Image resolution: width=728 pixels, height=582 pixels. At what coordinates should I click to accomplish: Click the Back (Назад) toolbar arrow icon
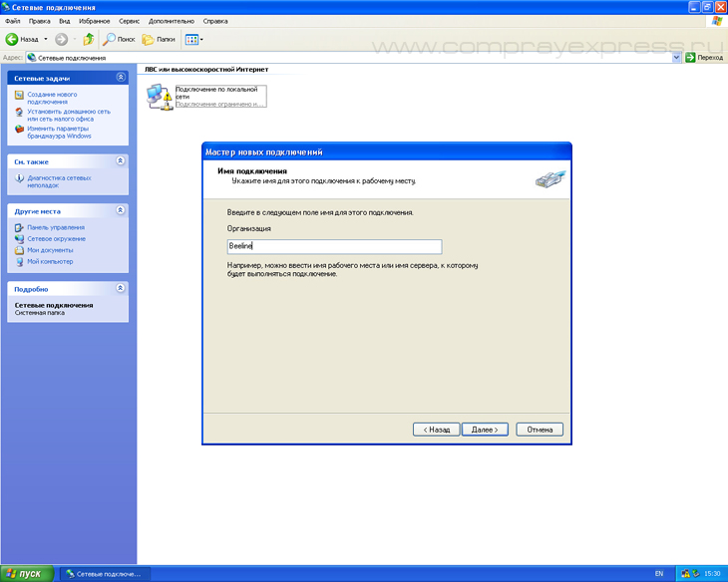tap(13, 39)
